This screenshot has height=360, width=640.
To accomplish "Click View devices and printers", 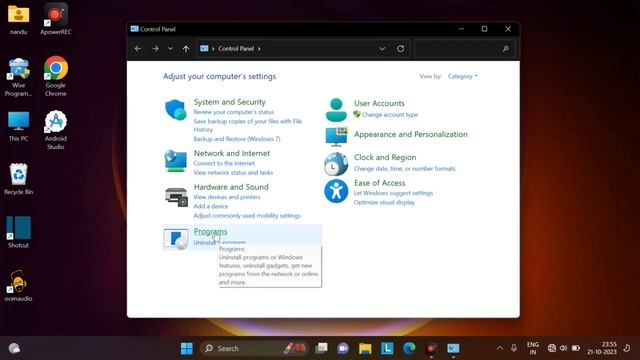I will [227, 197].
